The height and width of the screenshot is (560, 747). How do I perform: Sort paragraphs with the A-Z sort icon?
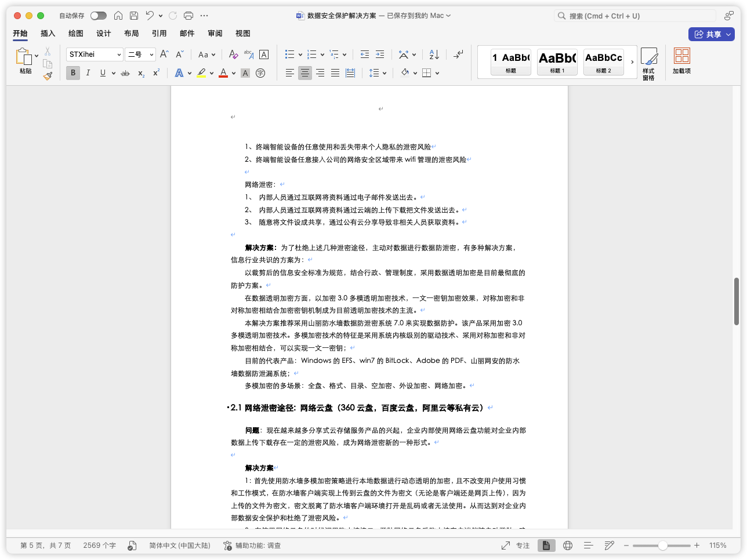point(434,54)
